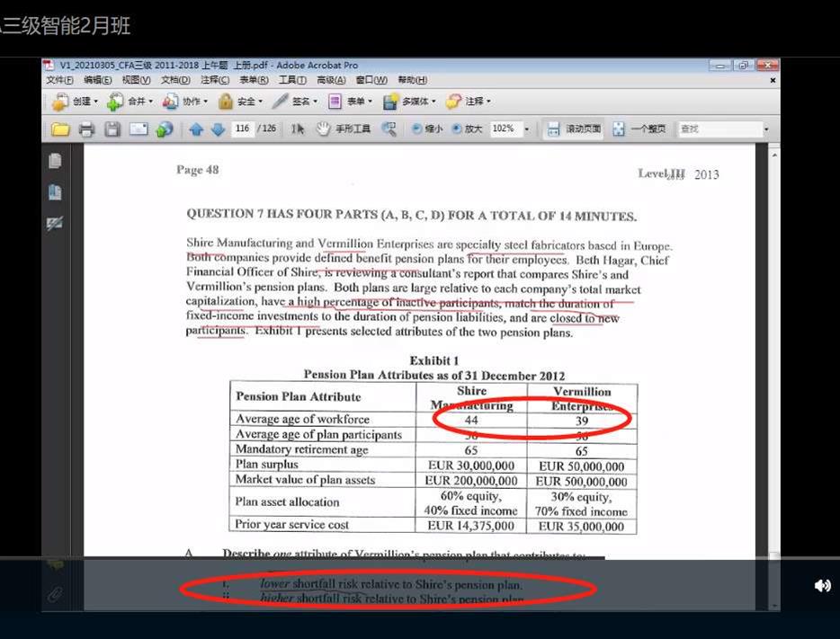Go to next page with down arrow
840x639 pixels.
[x=218, y=129]
